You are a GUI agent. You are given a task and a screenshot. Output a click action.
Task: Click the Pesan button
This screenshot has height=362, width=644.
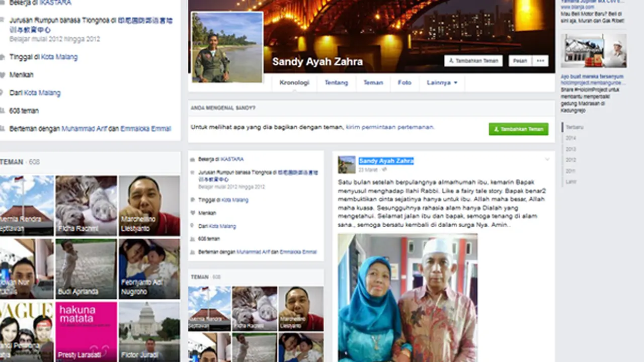click(520, 61)
